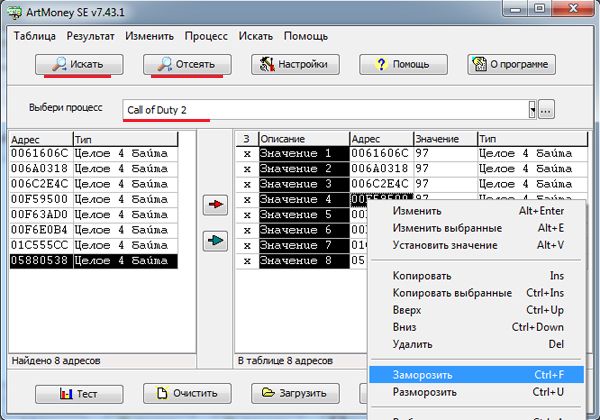Toggle freeze x mark for Значение 3
This screenshot has width=600, height=420.
247,184
